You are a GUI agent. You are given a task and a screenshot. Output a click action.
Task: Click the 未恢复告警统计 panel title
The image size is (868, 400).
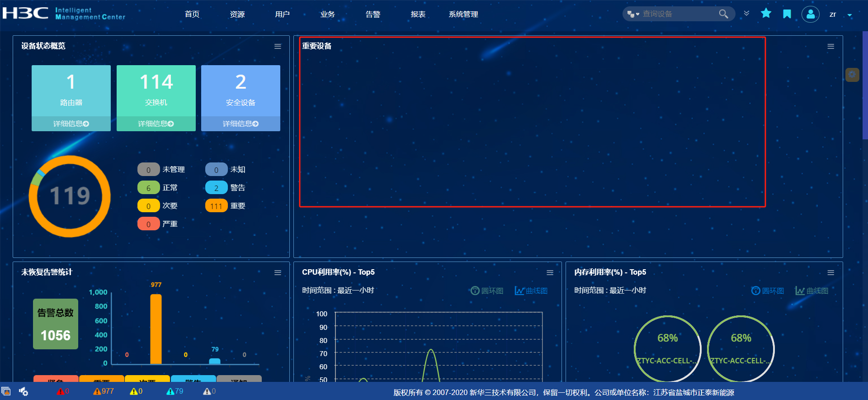pos(47,272)
